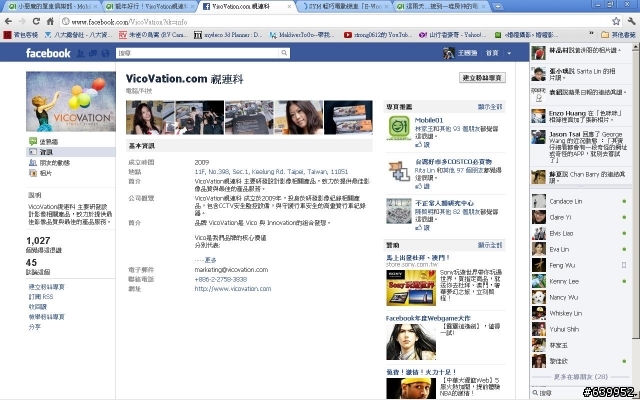The height and width of the screenshot is (400, 640).
Task: Open chat with Kenny Lee
Action: pyautogui.click(x=580, y=281)
